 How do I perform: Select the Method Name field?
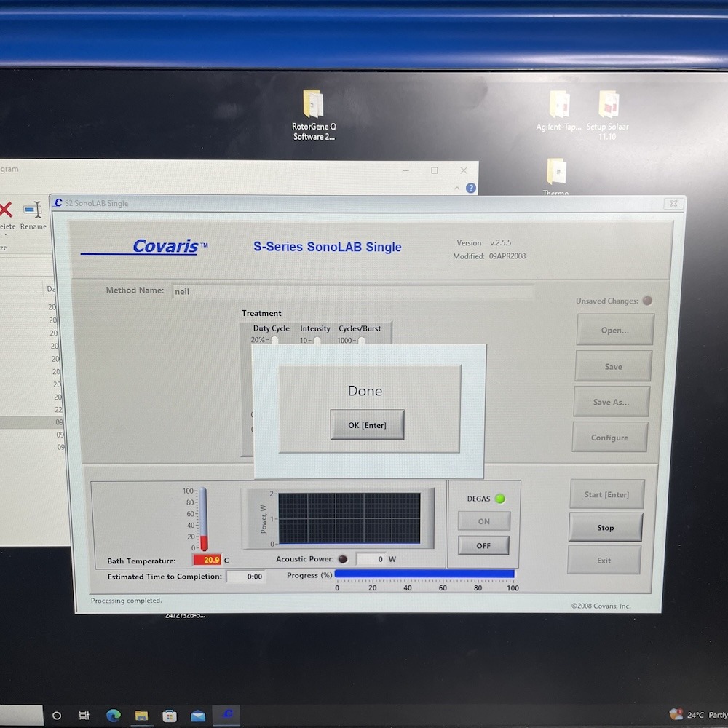pos(353,292)
